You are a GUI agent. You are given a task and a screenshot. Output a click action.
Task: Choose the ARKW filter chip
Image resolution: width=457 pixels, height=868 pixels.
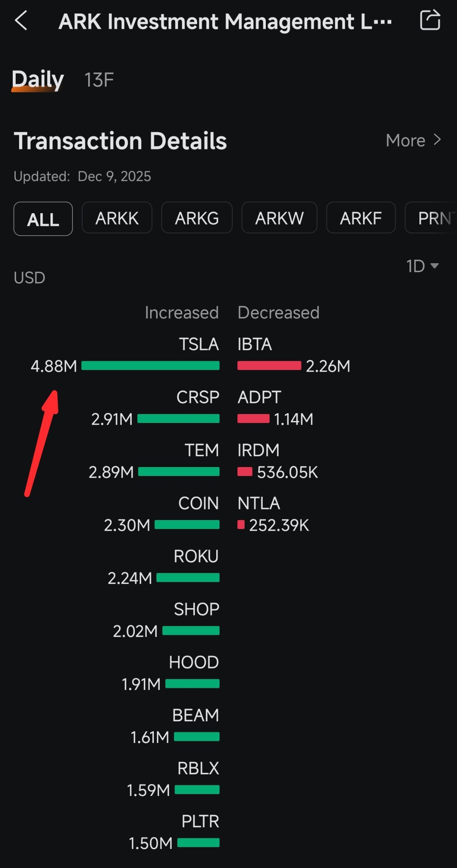(279, 218)
